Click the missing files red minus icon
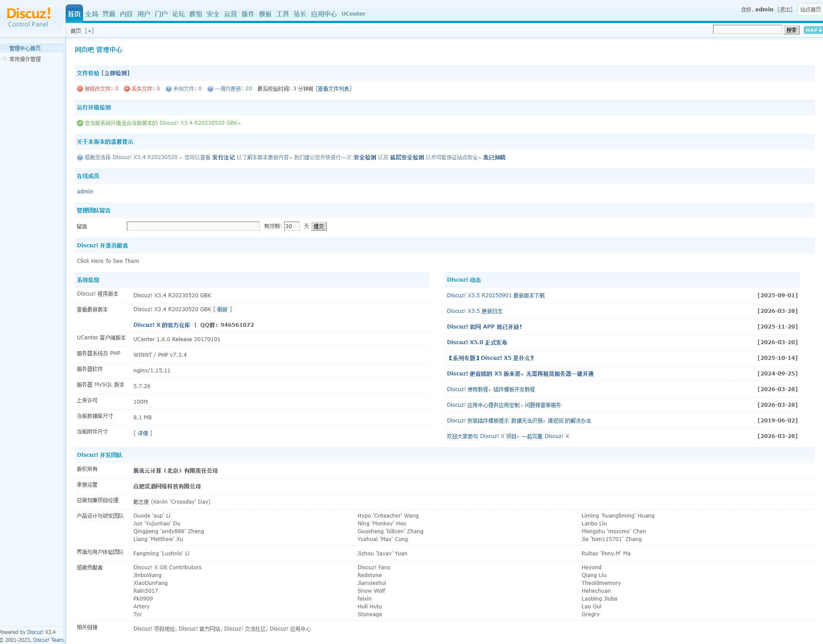Image resolution: width=823 pixels, height=644 pixels. tap(127, 89)
